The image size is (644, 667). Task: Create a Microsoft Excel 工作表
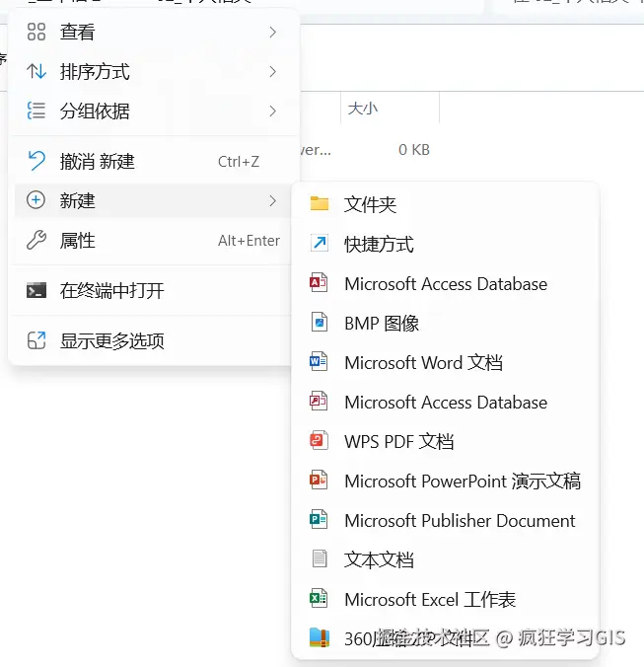tap(446, 599)
